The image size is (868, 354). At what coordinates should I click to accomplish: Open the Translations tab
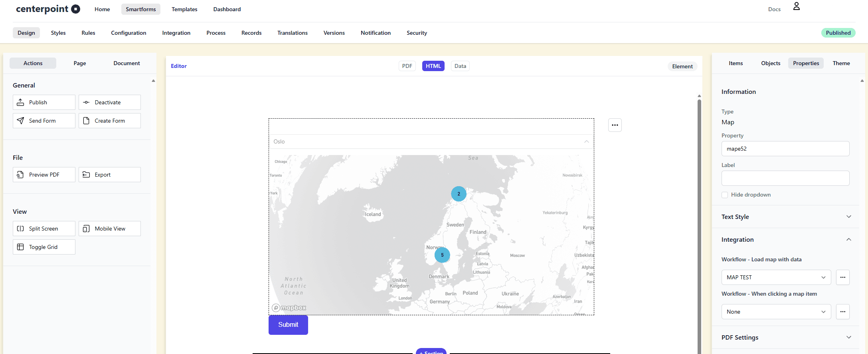(293, 33)
